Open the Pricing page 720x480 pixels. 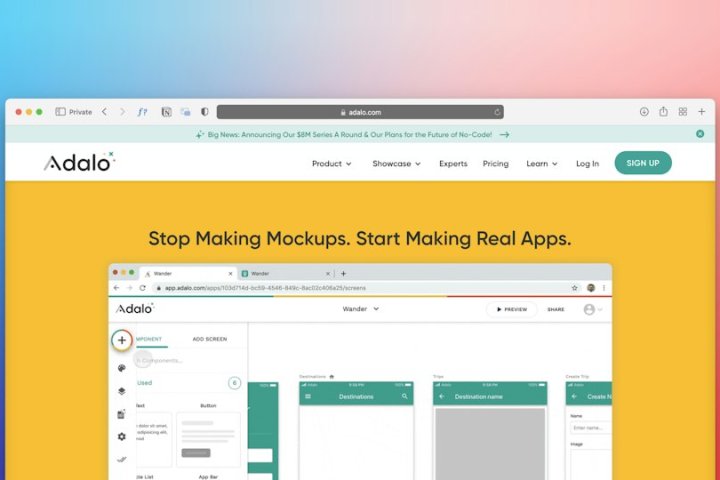495,164
